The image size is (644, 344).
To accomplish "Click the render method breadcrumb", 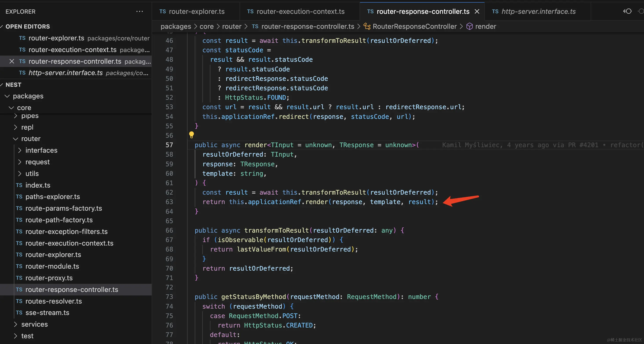I will pyautogui.click(x=485, y=26).
